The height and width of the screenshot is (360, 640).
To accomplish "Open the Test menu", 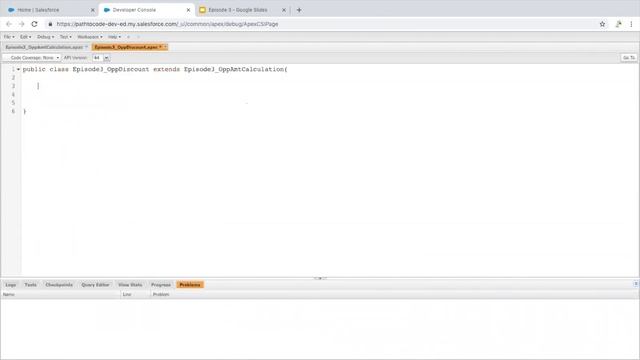I will click(x=65, y=37).
